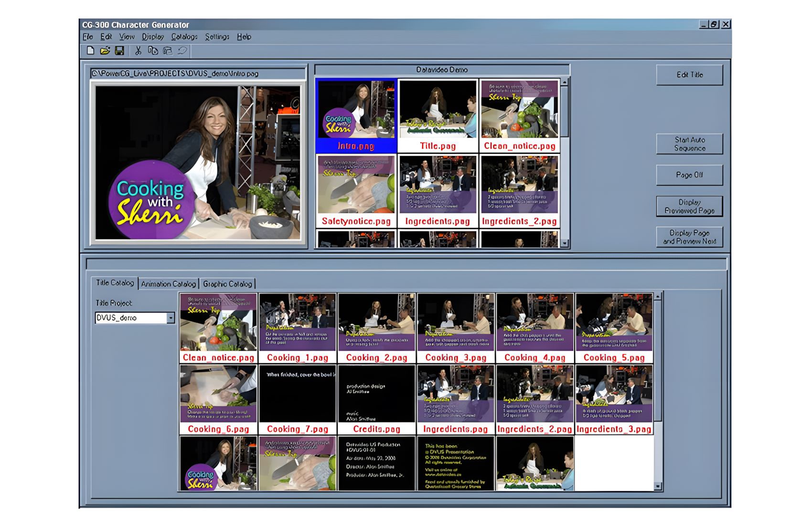Select Safetynotice.pag in the Datavideo Demo list
This screenshot has width=812, height=525.
356,191
